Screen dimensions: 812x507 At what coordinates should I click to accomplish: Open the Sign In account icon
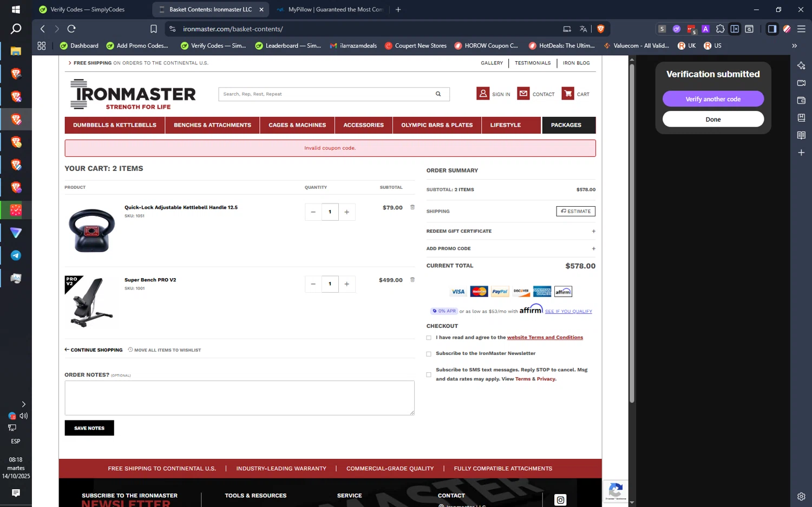point(483,94)
